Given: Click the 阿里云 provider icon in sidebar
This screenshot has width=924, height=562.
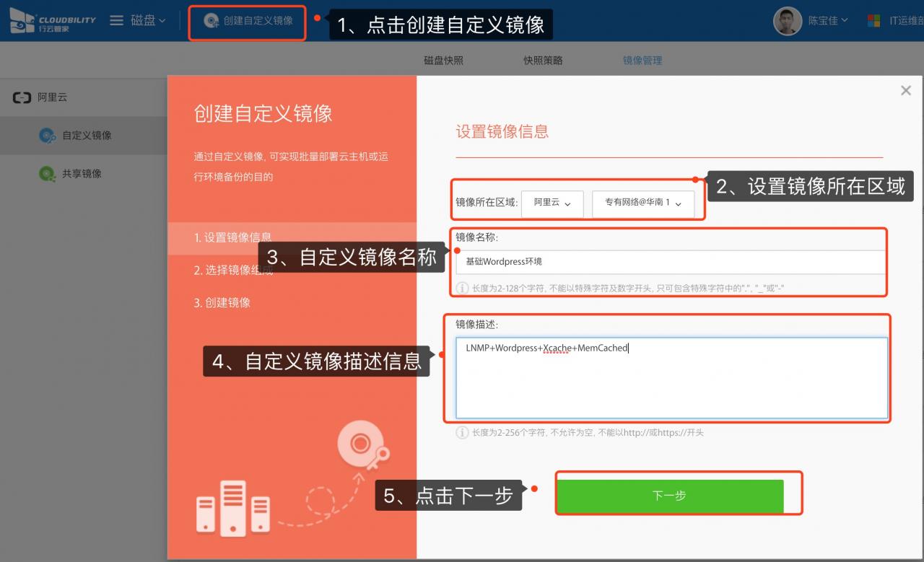Looking at the screenshot, I should pyautogui.click(x=22, y=97).
